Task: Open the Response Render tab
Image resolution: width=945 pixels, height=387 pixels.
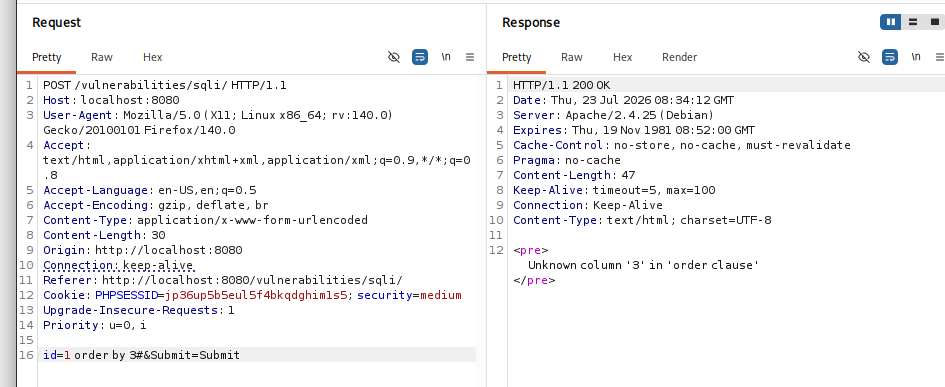Action: click(x=679, y=57)
